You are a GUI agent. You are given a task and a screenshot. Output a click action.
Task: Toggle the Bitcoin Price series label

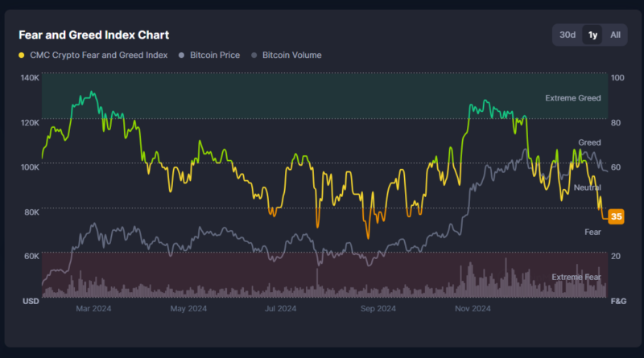[214, 56]
